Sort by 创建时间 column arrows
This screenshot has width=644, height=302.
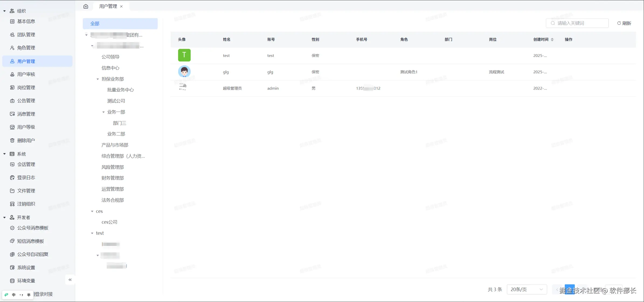tap(552, 39)
